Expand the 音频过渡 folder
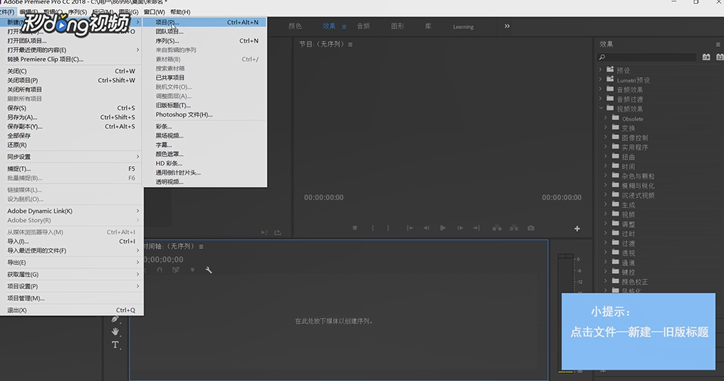Image resolution: width=724 pixels, height=381 pixels. 601,99
